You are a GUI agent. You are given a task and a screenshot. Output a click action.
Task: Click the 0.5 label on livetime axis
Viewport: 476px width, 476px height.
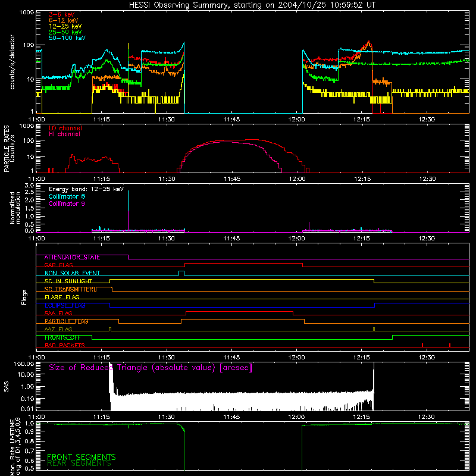29,468
